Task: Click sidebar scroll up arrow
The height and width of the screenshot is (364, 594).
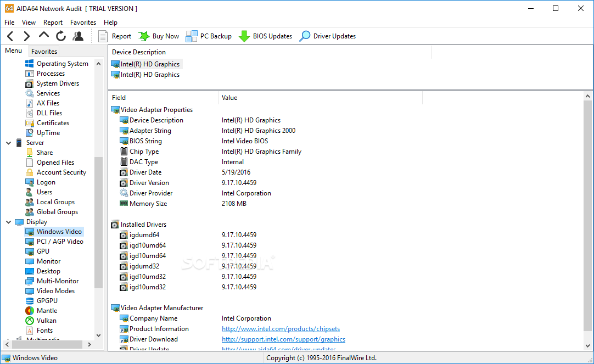Action: [98, 64]
